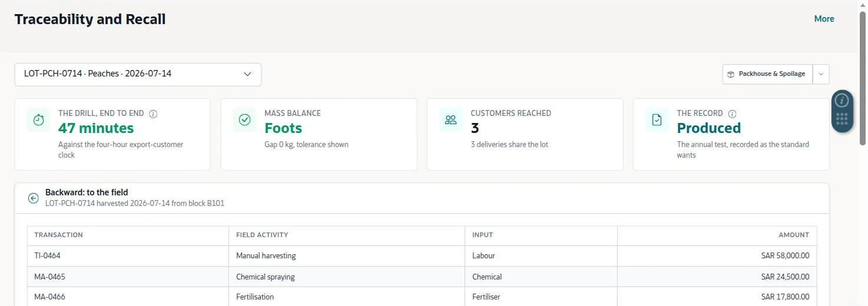Expand the arrow next to Packhouse & Spoilage
Viewport: 868px width, 306px height.
[821, 74]
